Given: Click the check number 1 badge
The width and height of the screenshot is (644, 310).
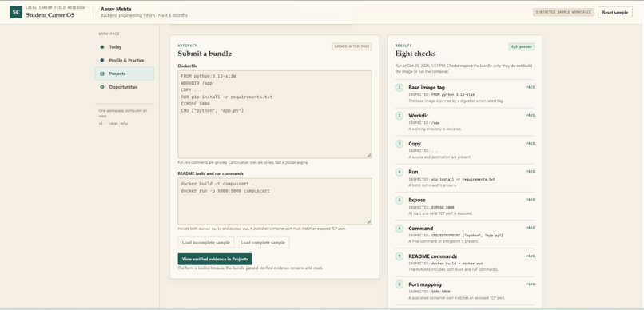Looking at the screenshot, I should pos(400,87).
